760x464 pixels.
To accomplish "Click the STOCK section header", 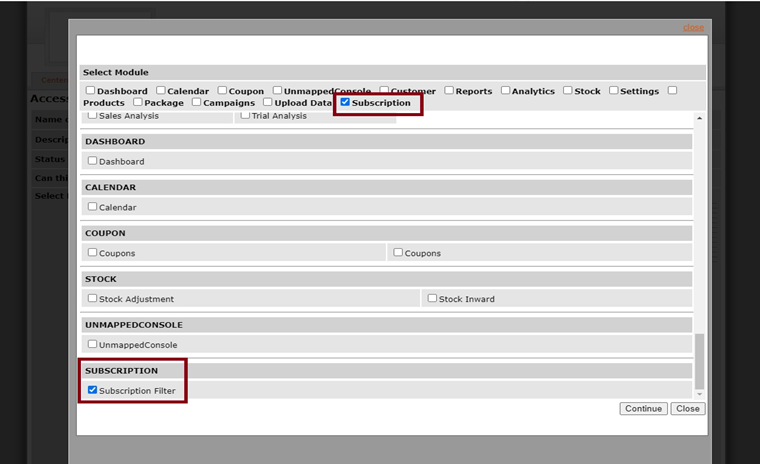I will pos(386,279).
